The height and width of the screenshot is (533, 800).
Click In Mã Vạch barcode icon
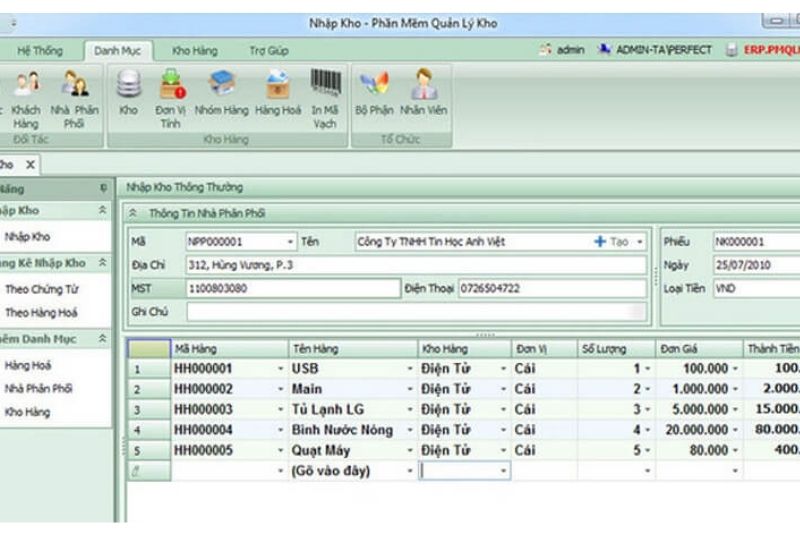[324, 95]
